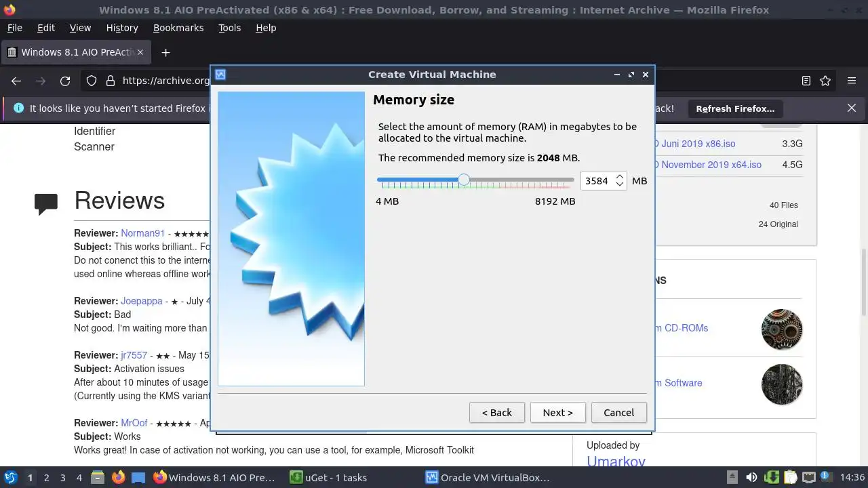Bookmark this page with the star icon
The height and width of the screenshot is (488, 868).
[825, 81]
